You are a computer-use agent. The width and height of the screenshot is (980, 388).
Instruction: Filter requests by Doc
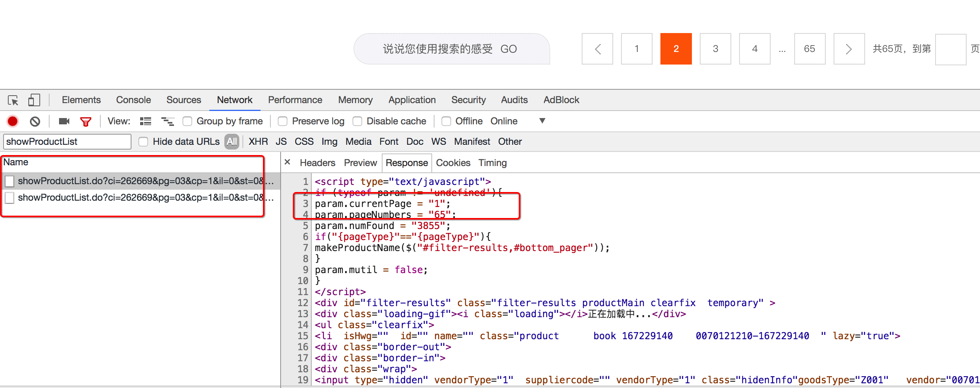coord(415,142)
